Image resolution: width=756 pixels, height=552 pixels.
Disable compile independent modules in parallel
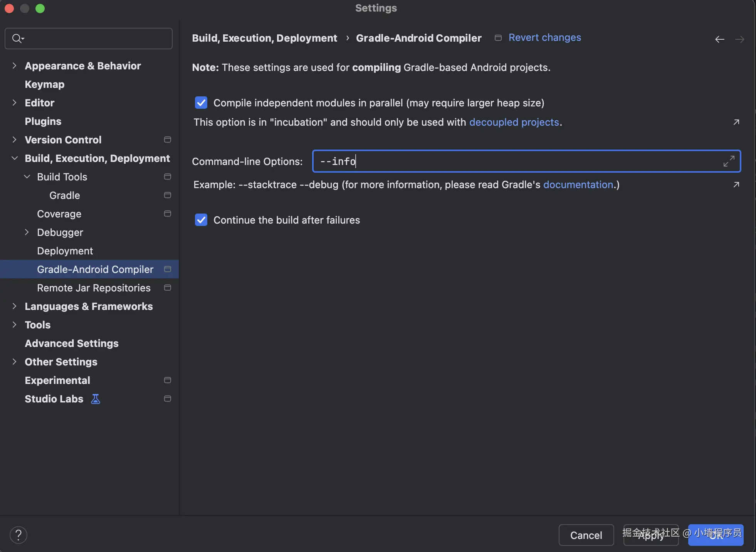tap(201, 103)
